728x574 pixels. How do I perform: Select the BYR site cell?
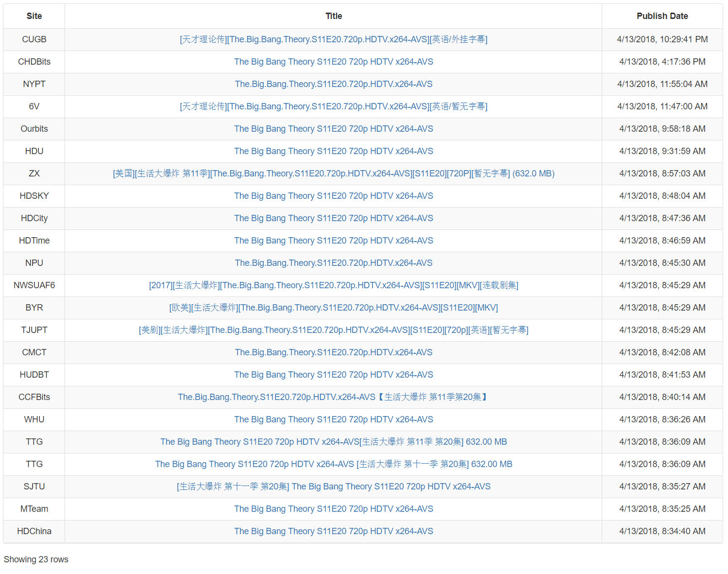pos(34,308)
